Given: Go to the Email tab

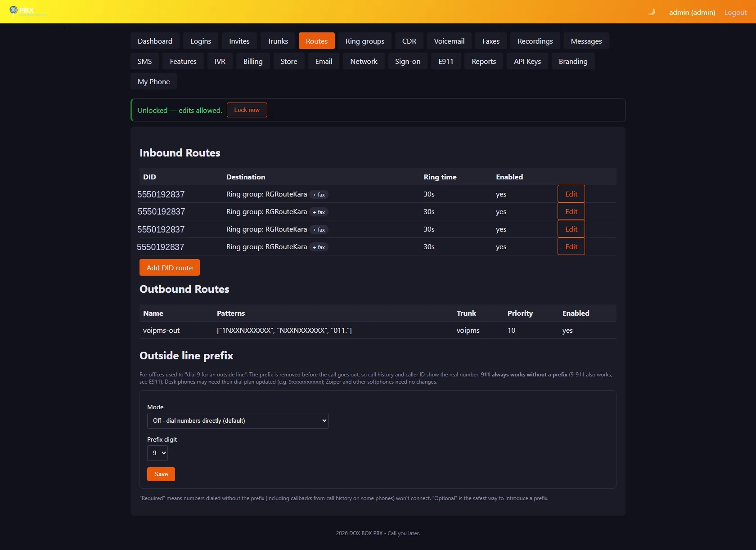Looking at the screenshot, I should (324, 61).
